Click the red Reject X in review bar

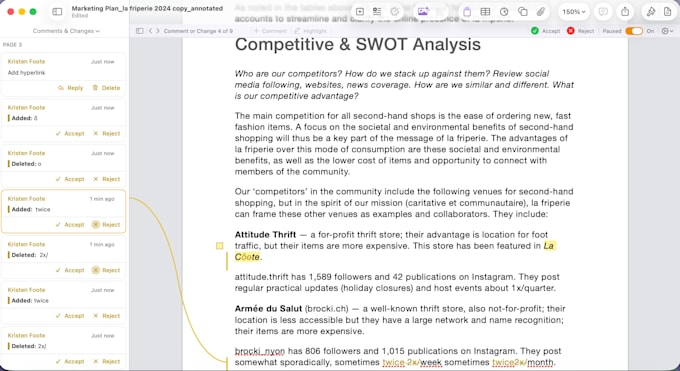click(x=571, y=31)
